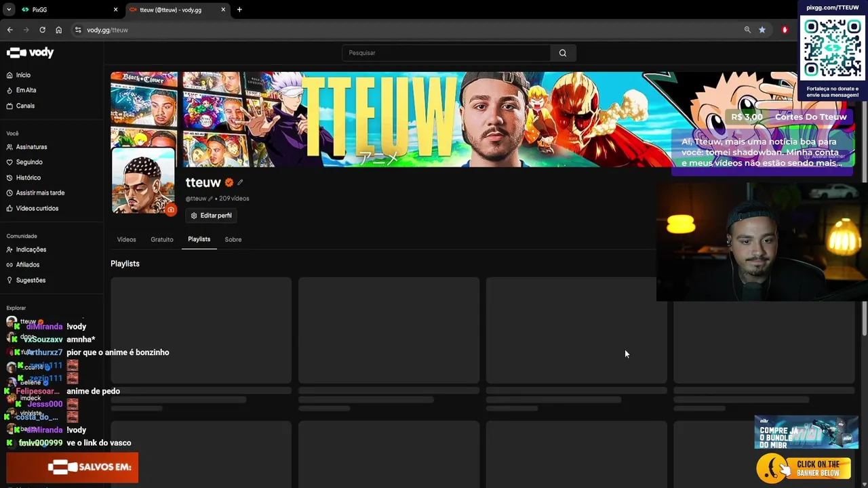
Task: Switch to the Vídeos tab
Action: coord(126,239)
